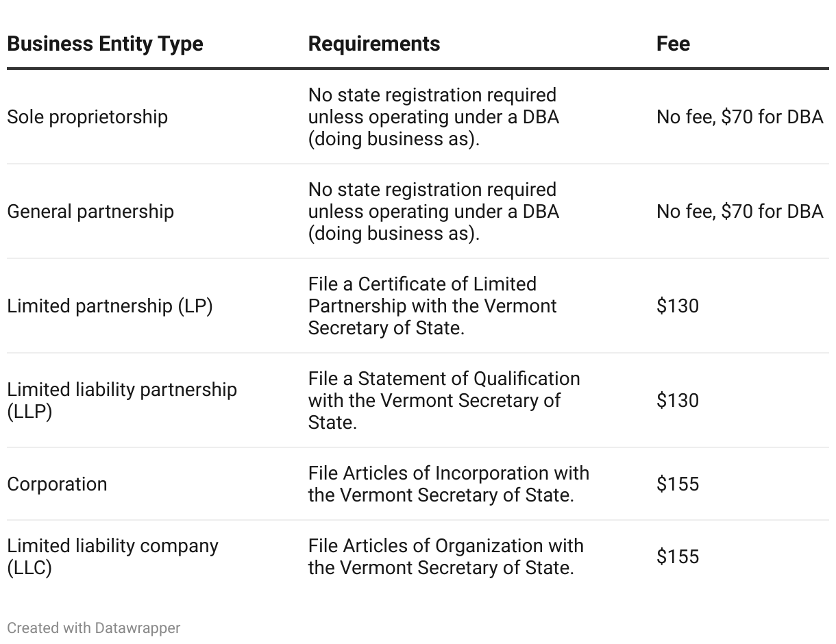836x644 pixels.
Task: Click the Articles of Incorporation requirement text
Action: 448,484
